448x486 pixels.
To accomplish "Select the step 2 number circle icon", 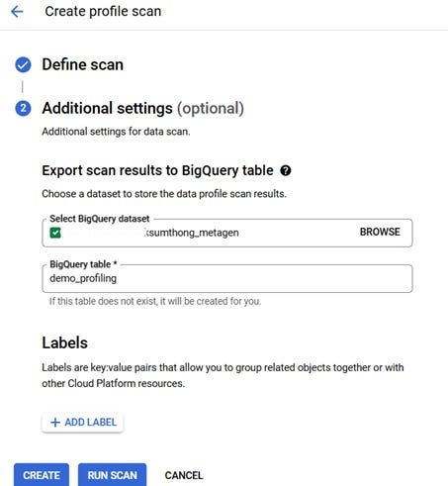I will (23, 109).
